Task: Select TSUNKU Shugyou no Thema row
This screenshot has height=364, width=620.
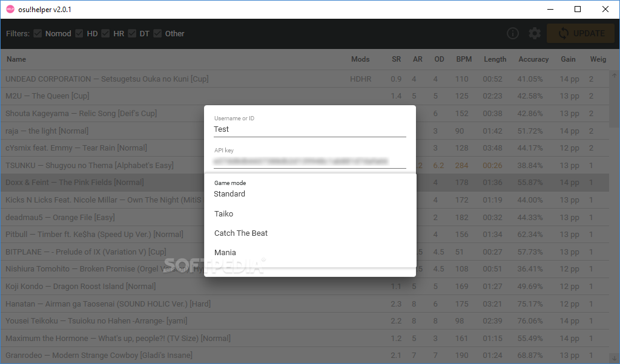Action: 305,166
